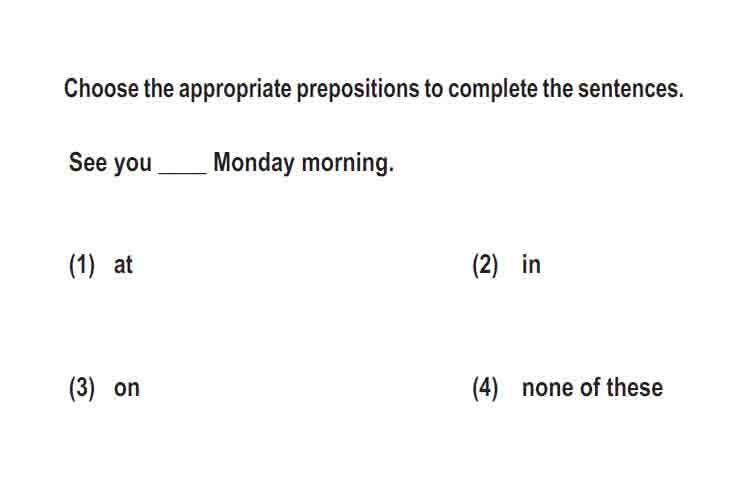Click the word 'Choose' in the instructions
The height and width of the screenshot is (500, 750).
[101, 89]
